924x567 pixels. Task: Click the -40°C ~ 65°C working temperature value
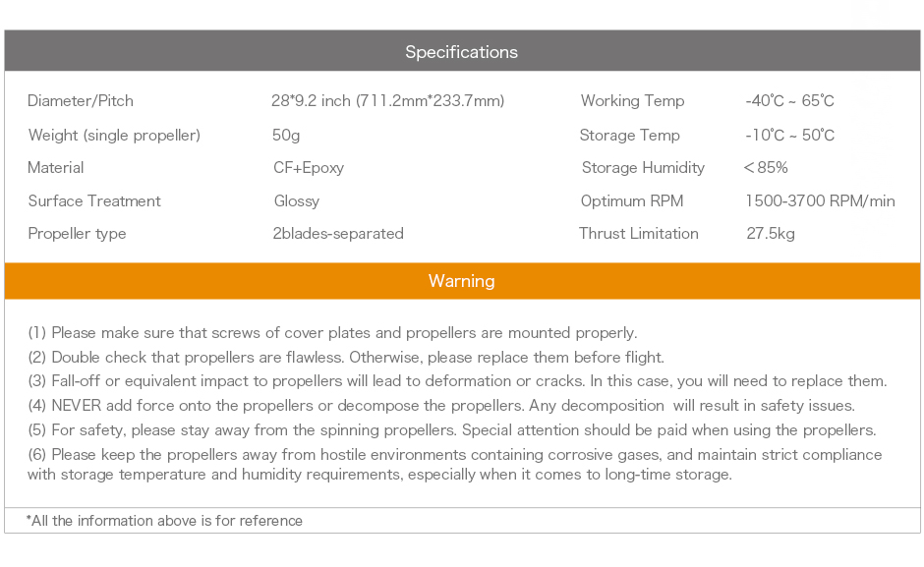pyautogui.click(x=789, y=101)
